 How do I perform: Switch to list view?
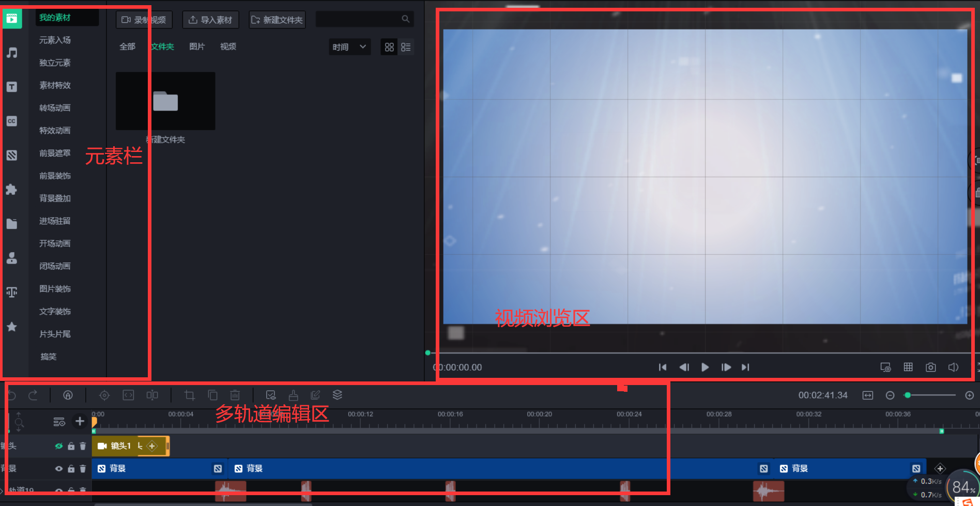click(406, 47)
